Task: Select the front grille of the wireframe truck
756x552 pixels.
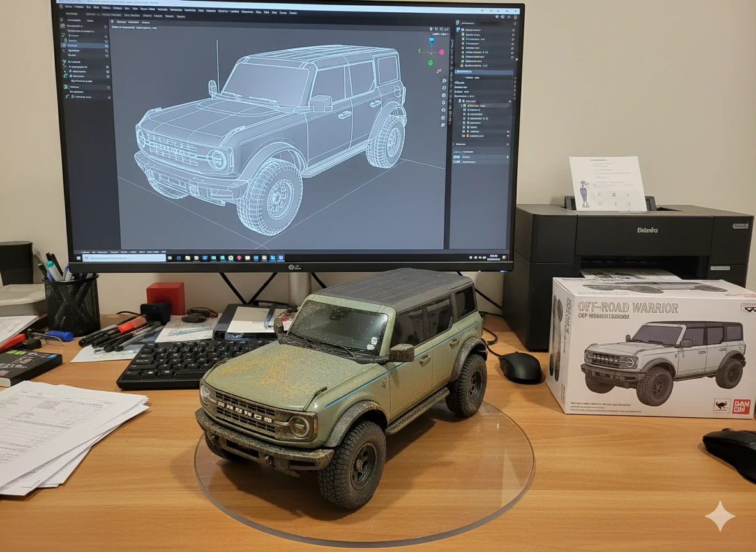Action: [x=172, y=149]
